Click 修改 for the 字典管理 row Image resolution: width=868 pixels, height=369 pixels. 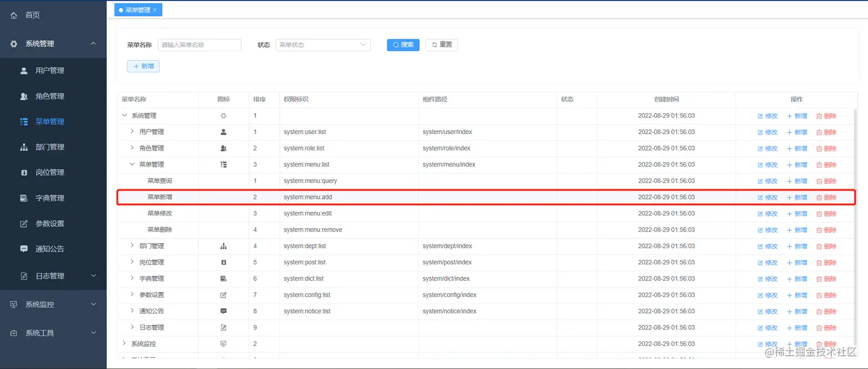[768, 279]
